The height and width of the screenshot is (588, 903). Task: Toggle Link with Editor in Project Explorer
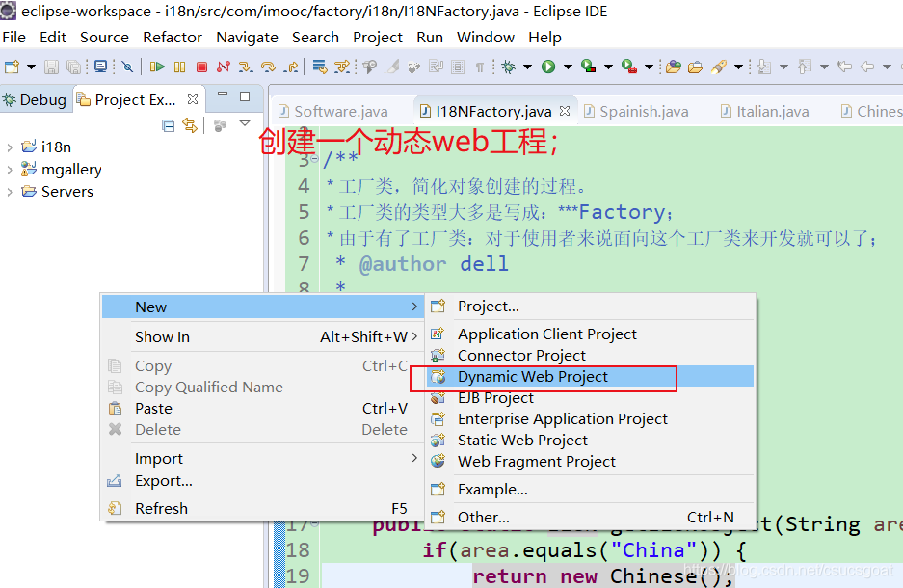(190, 125)
